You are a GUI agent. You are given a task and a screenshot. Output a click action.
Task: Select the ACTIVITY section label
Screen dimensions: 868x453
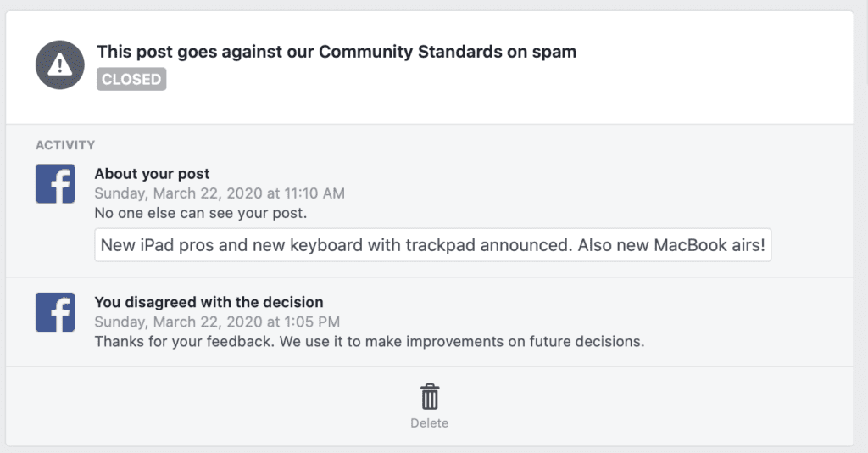pyautogui.click(x=65, y=145)
